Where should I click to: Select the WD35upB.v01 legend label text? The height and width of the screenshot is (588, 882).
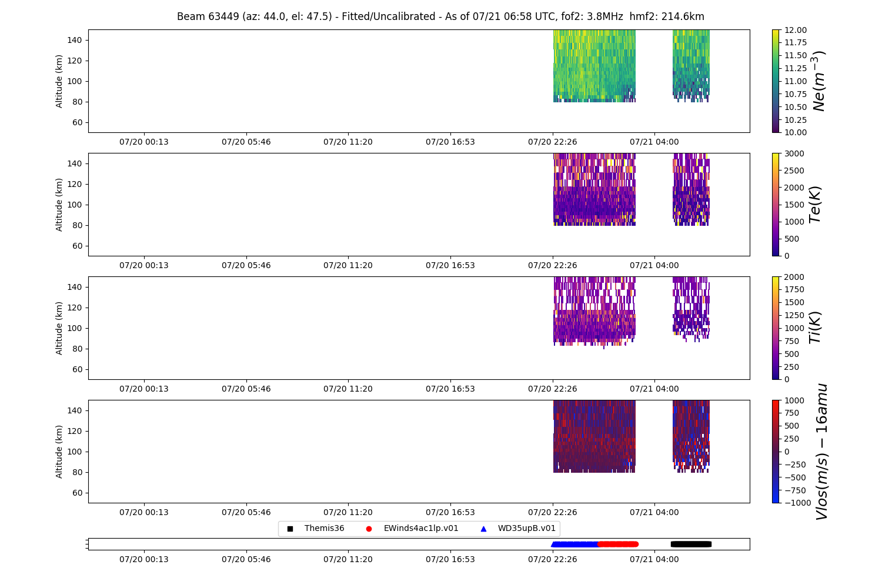tap(526, 529)
